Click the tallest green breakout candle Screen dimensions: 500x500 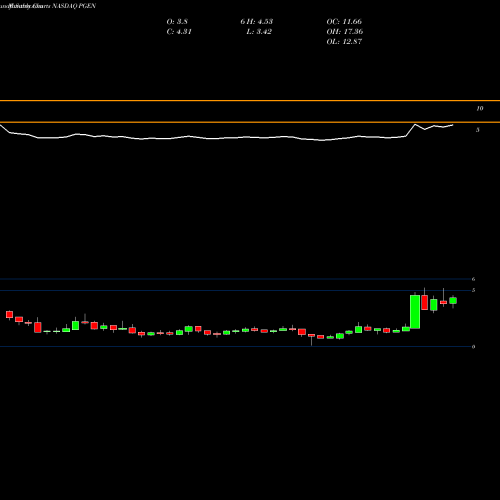click(415, 311)
